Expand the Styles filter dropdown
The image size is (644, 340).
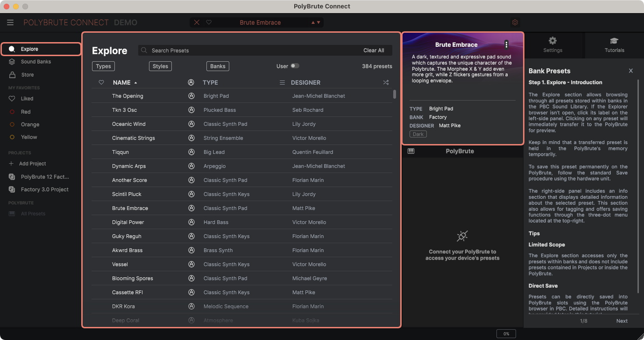[x=160, y=66]
